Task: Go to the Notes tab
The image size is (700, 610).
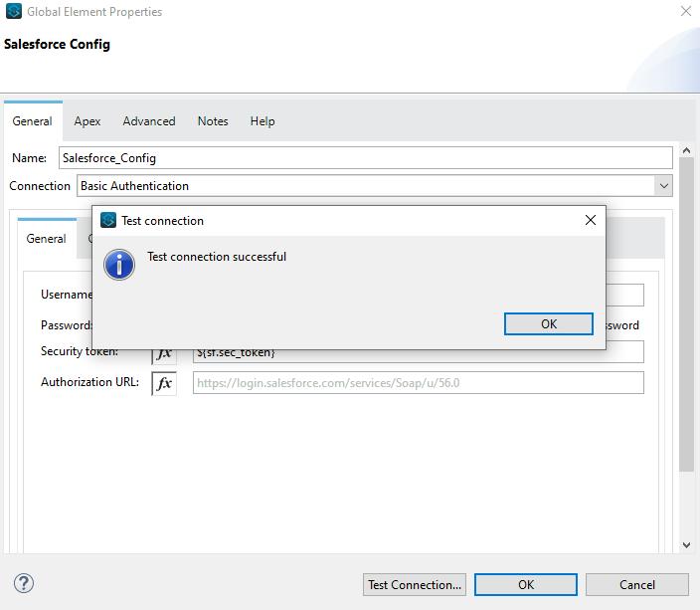Action: (x=213, y=121)
